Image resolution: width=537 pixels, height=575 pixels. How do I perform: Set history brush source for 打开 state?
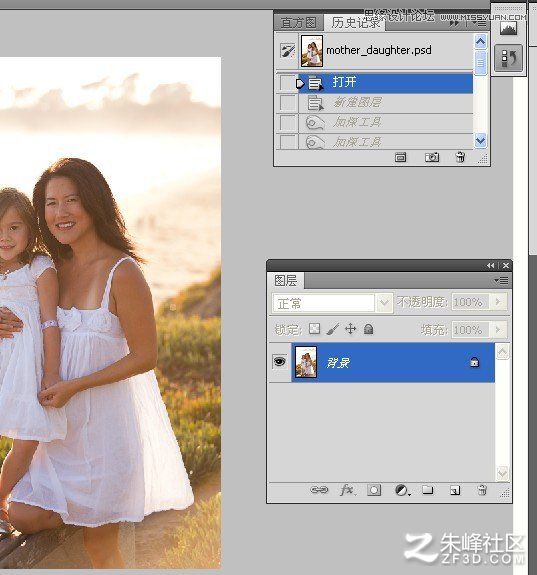click(286, 83)
